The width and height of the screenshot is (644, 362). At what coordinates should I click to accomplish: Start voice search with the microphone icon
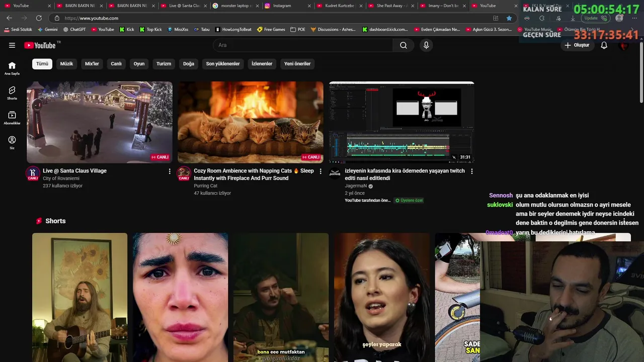coord(426,45)
